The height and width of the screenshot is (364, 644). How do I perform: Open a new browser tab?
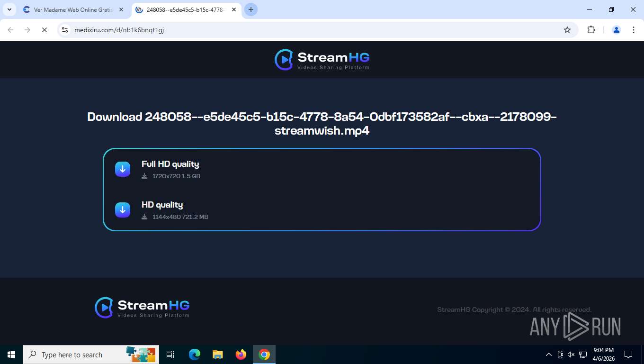pyautogui.click(x=251, y=9)
